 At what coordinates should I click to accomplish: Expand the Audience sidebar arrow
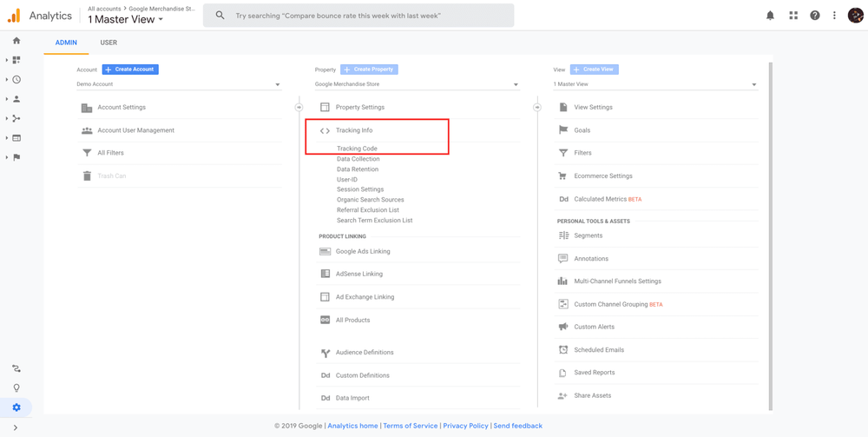coord(7,98)
